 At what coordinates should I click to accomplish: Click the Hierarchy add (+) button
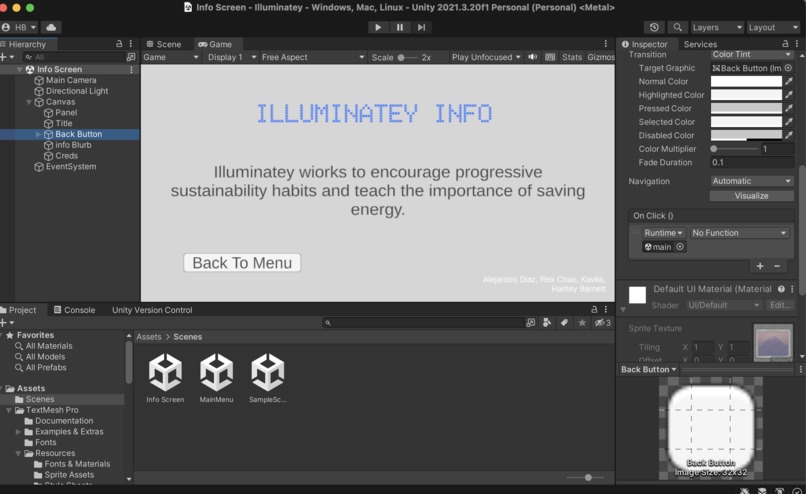pos(7,57)
